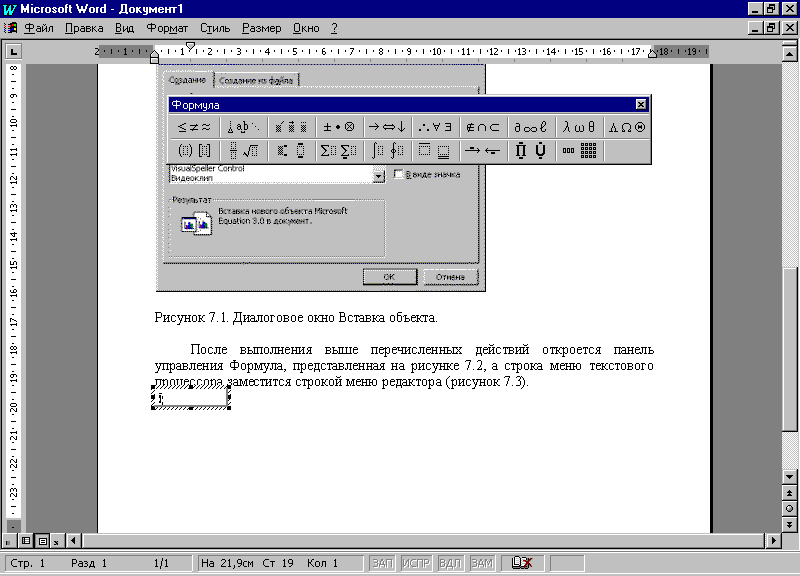Open the Файл menu

click(39, 28)
